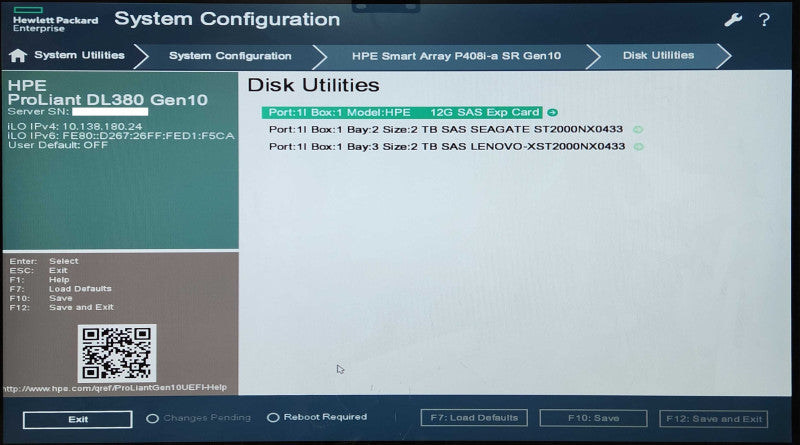Click ESC: Exit hint in key legend
Viewport: 800px width, 445px height.
(38, 270)
